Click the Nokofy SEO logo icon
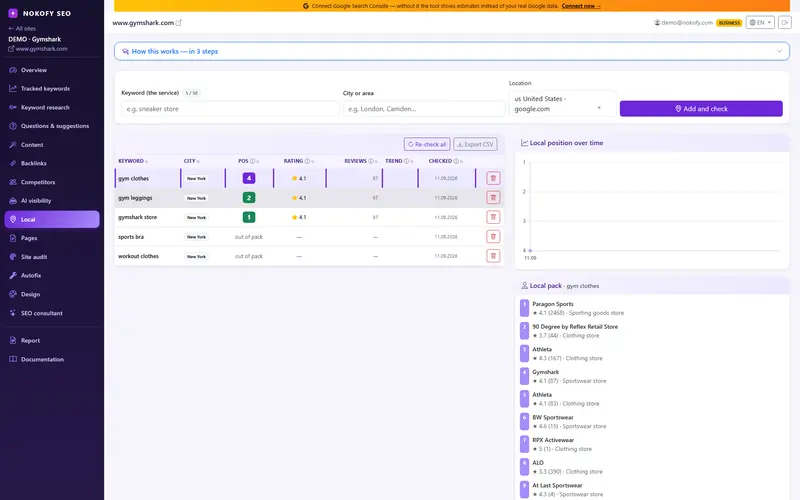This screenshot has width=800, height=500. pos(13,13)
